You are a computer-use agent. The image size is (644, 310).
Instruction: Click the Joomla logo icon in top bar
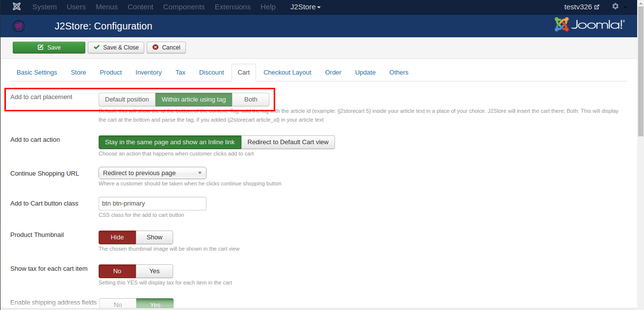[17, 7]
